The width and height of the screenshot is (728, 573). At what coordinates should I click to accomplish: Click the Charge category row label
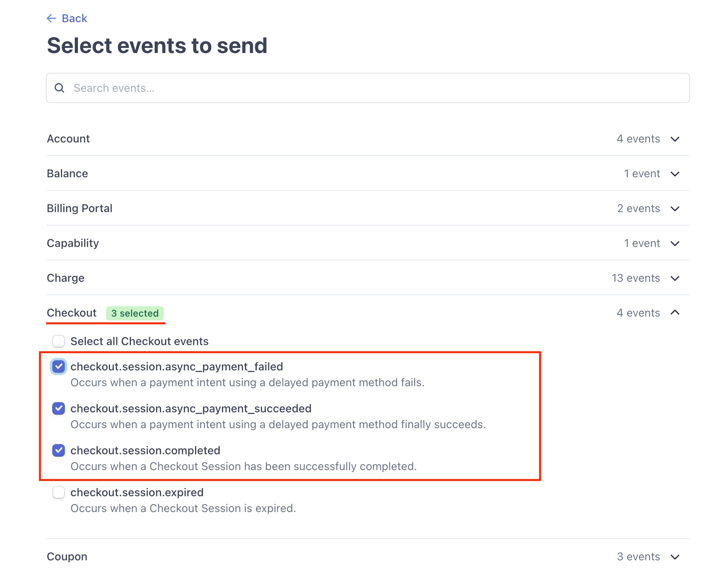(x=66, y=278)
